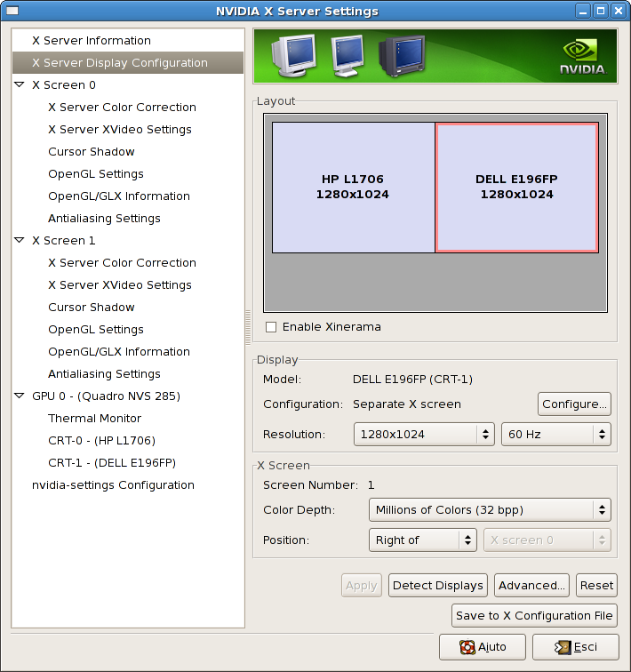The height and width of the screenshot is (672, 631).
Task: Maximize the NVIDIA X Server Settings window
Action: tap(601, 11)
